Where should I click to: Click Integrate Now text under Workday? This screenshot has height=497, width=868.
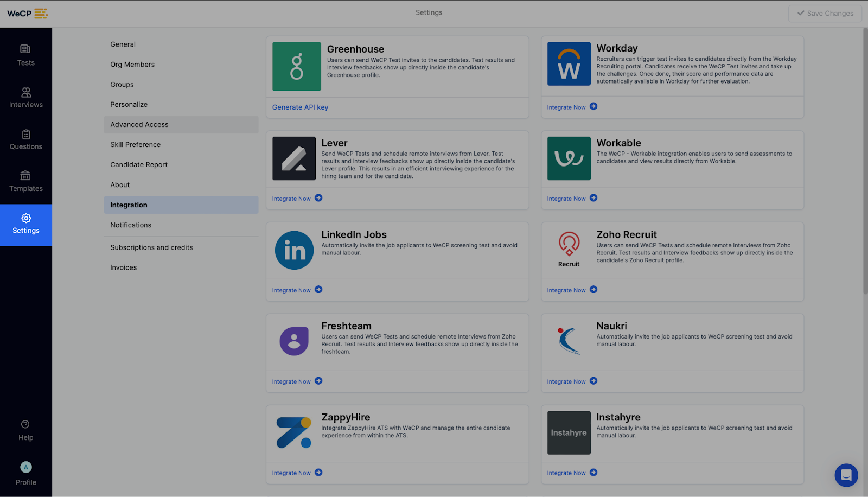[x=566, y=107]
